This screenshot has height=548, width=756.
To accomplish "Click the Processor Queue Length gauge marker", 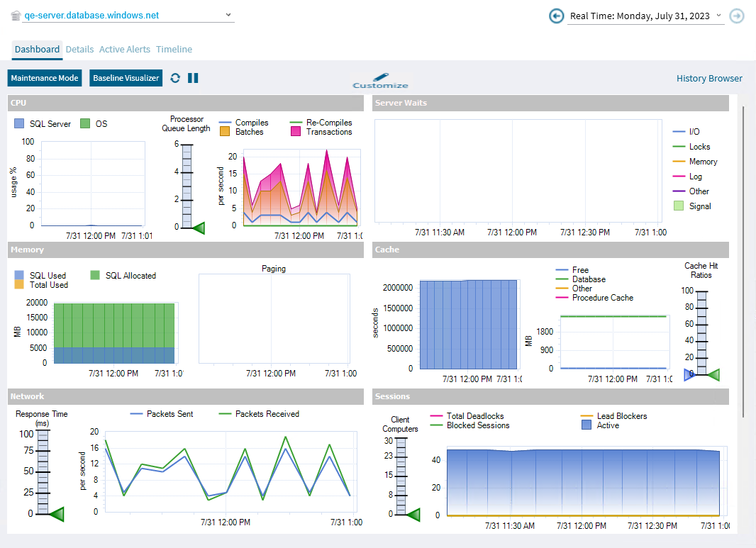I will pos(198,228).
